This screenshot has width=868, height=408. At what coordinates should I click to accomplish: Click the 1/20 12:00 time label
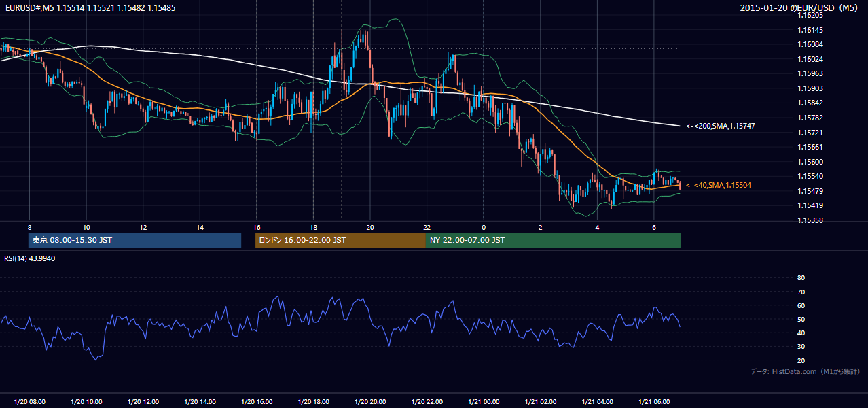point(143,401)
